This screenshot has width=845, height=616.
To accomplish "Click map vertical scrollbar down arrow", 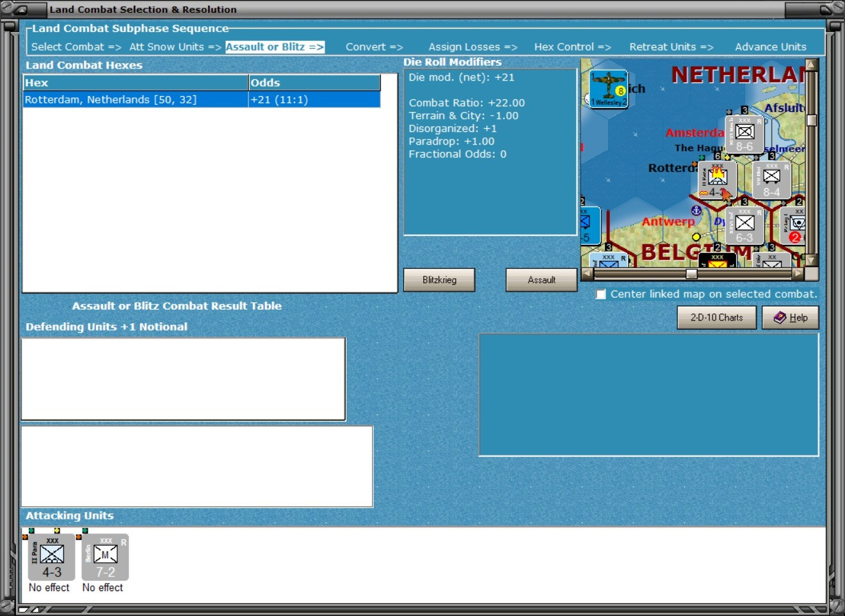I will pyautogui.click(x=812, y=260).
